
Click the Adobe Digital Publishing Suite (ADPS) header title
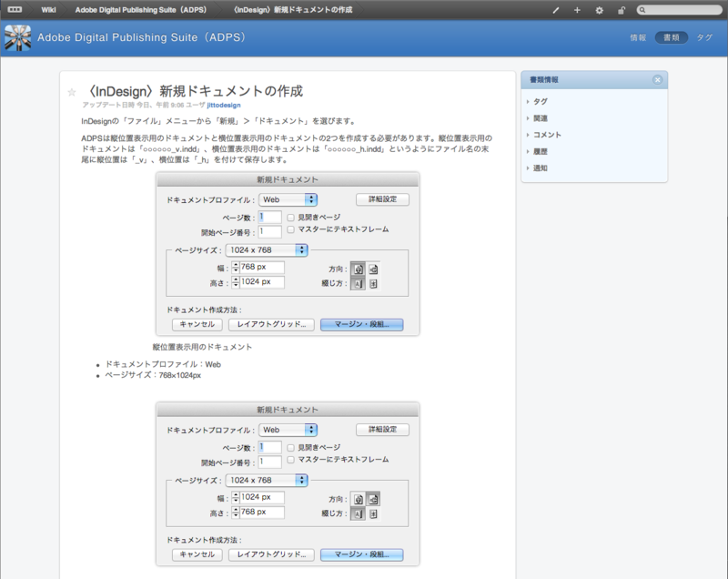141,37
